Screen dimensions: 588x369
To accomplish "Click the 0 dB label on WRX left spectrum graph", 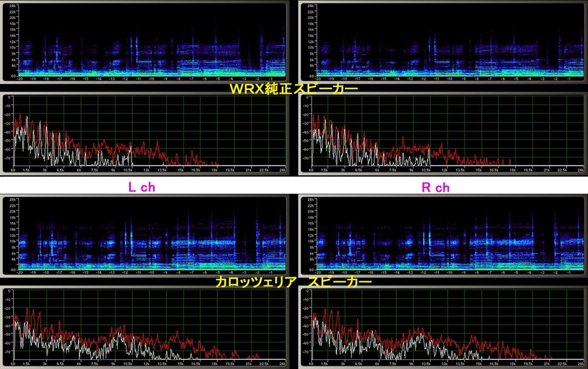I will coord(10,98).
